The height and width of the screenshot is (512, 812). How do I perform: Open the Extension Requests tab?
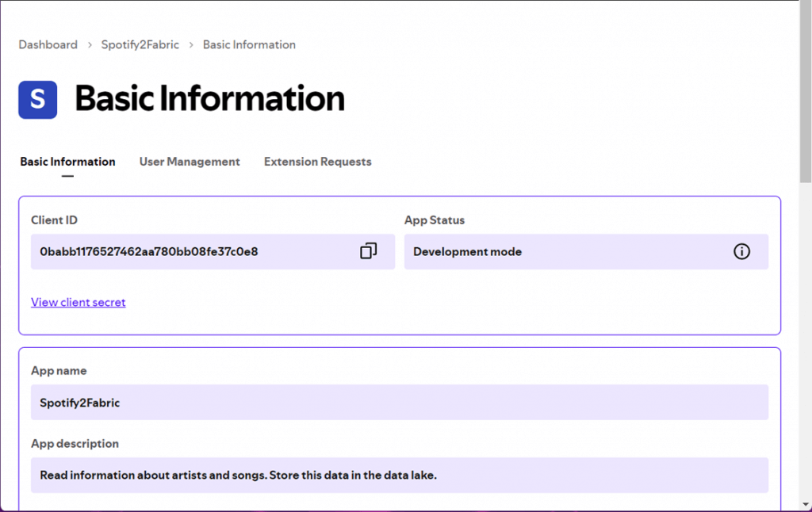pos(317,162)
